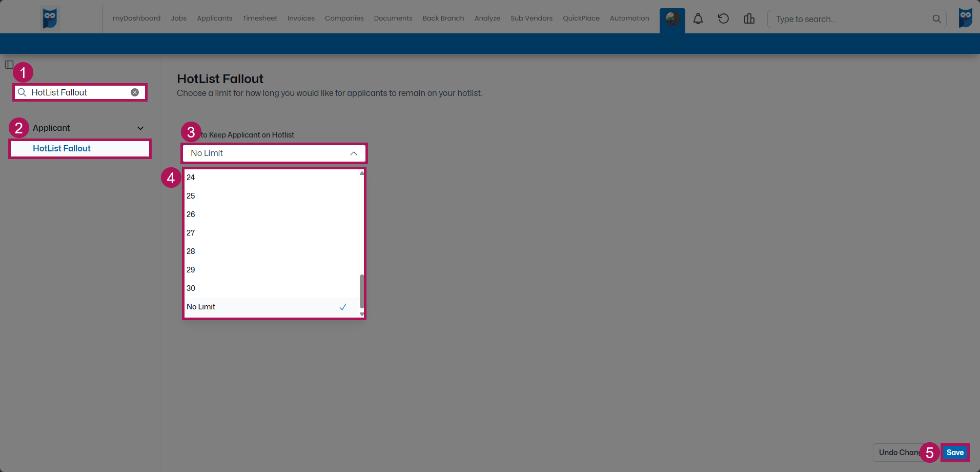Open the Timesheet menu
980x472 pixels.
[260, 18]
